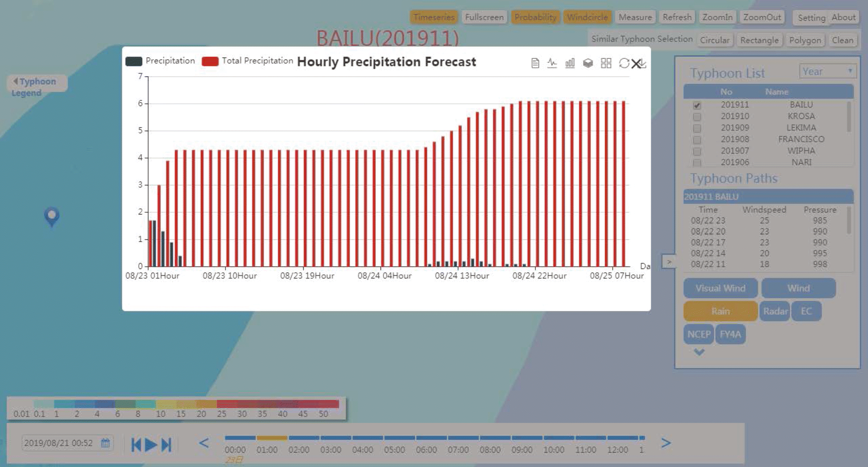Open the Setting menu
The image size is (868, 467).
click(811, 17)
